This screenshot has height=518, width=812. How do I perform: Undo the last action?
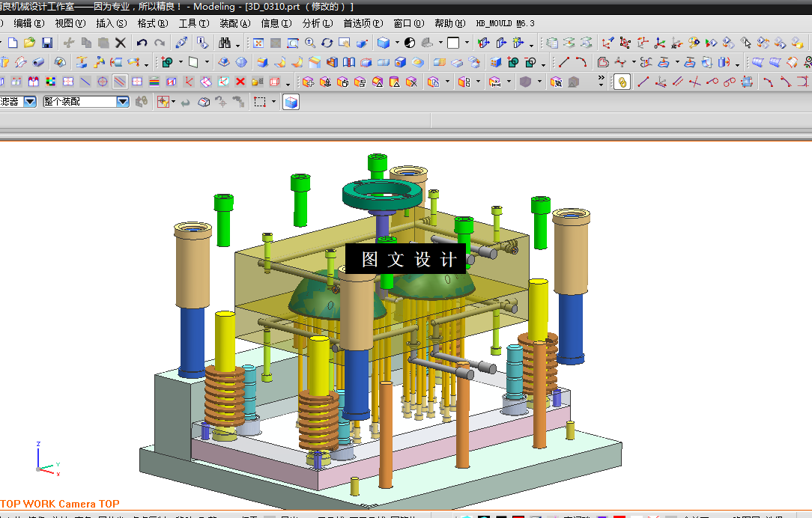click(x=142, y=43)
